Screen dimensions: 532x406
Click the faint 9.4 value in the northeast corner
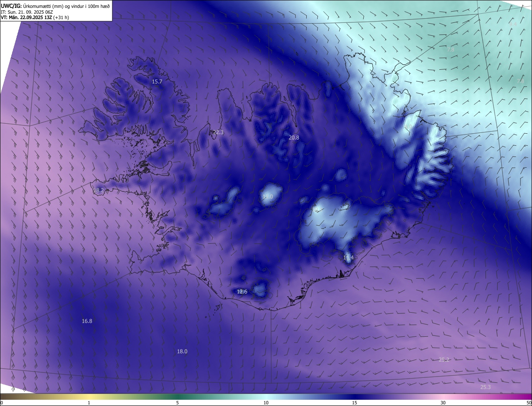513,24
